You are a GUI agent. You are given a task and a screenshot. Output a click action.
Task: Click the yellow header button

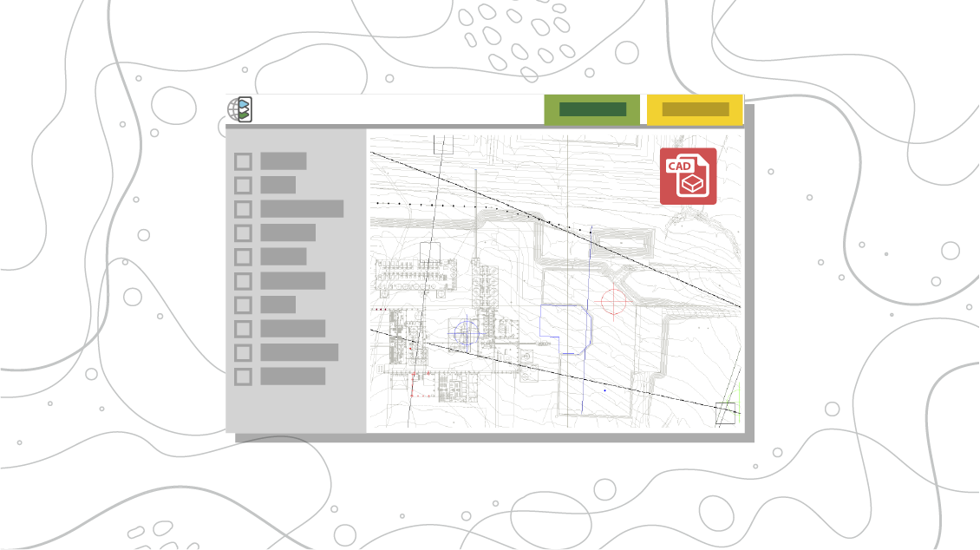coord(695,109)
